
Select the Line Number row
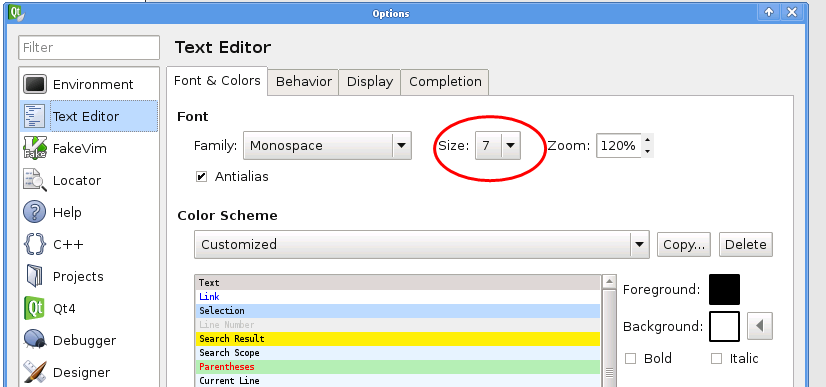(397, 325)
